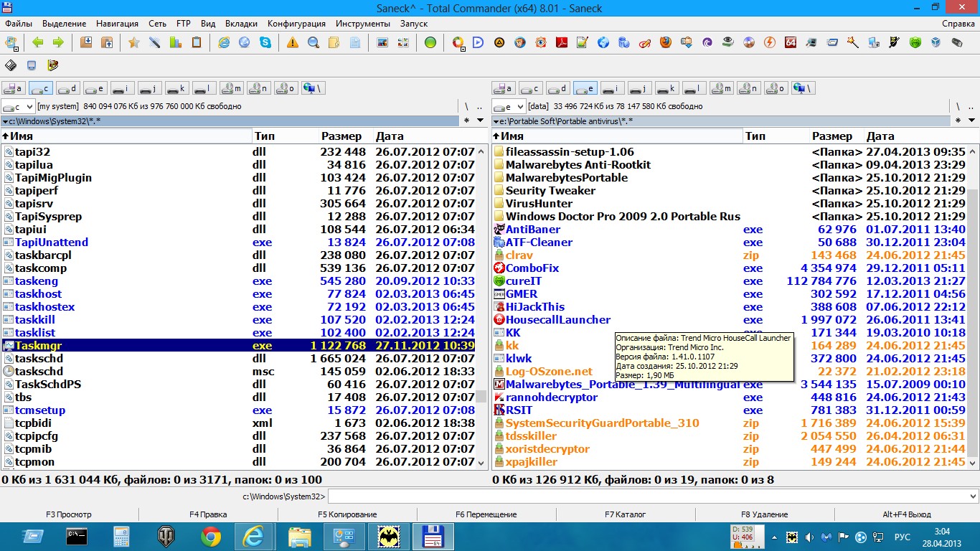
Task: Select the taskkill file row
Action: coord(238,319)
